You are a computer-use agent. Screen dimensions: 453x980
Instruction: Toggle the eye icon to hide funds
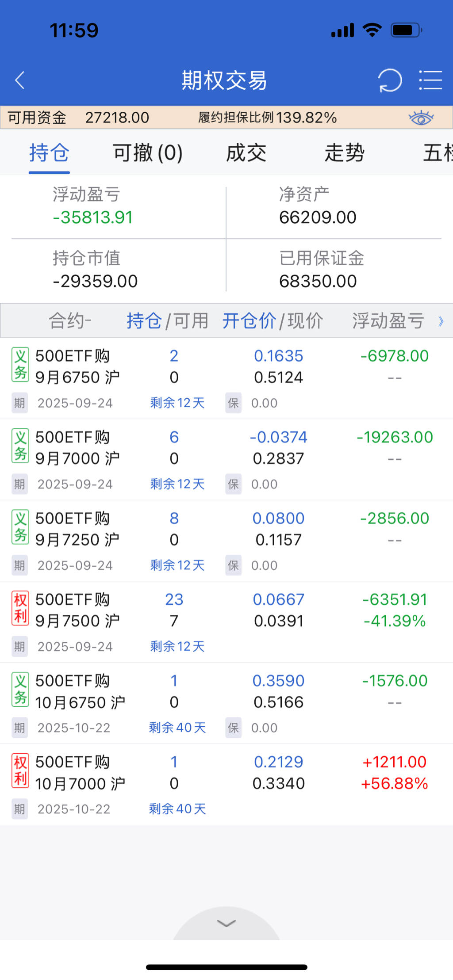pyautogui.click(x=421, y=118)
